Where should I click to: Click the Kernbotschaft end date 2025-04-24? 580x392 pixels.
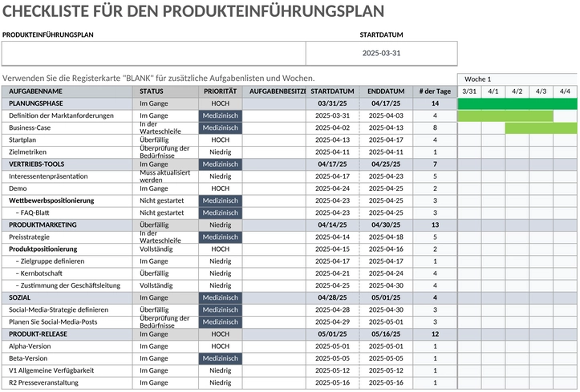coord(386,273)
